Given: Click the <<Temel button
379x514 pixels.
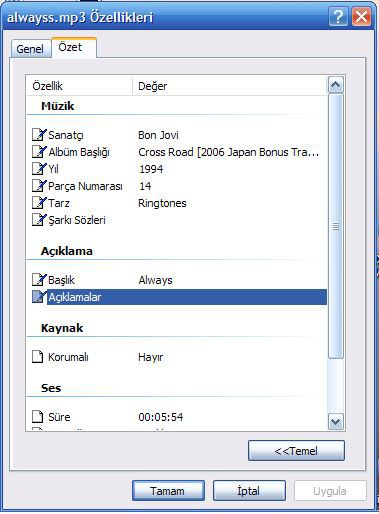Looking at the screenshot, I should (x=296, y=451).
